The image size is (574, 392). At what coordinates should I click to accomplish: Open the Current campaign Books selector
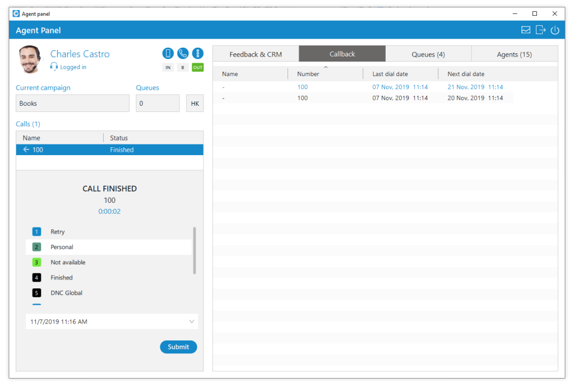point(72,104)
